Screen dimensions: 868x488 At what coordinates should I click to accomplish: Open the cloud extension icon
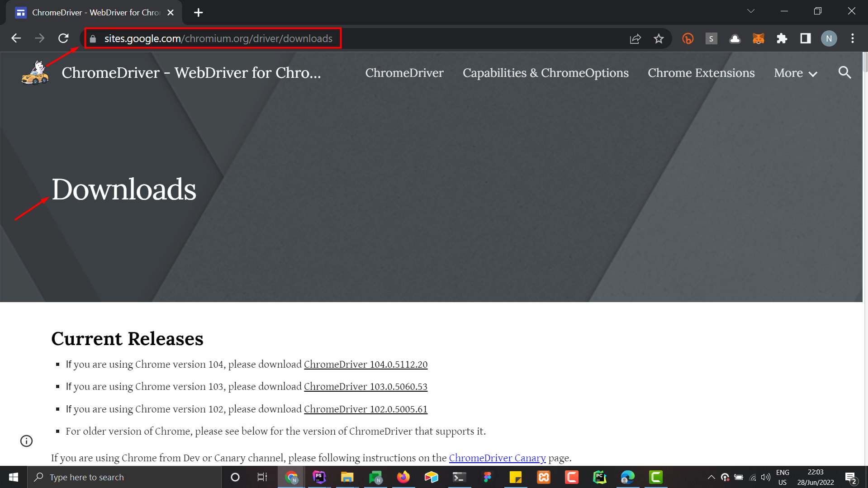(735, 39)
